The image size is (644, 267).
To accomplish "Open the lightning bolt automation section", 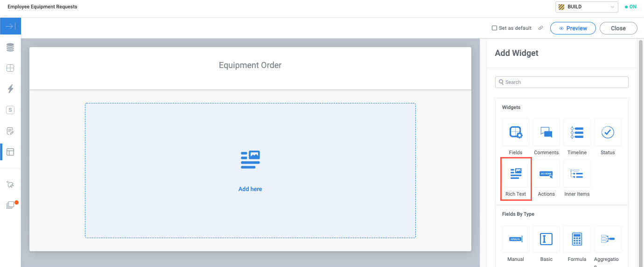I will coord(10,89).
